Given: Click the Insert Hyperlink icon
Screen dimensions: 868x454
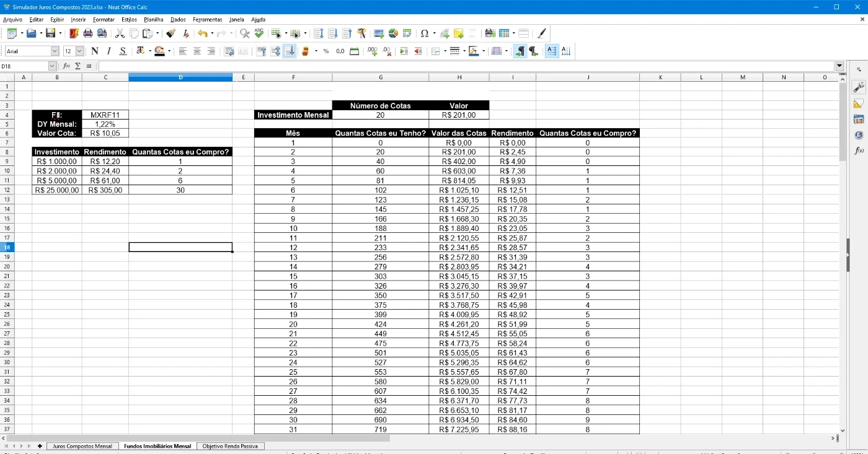Looking at the screenshot, I should coord(445,33).
